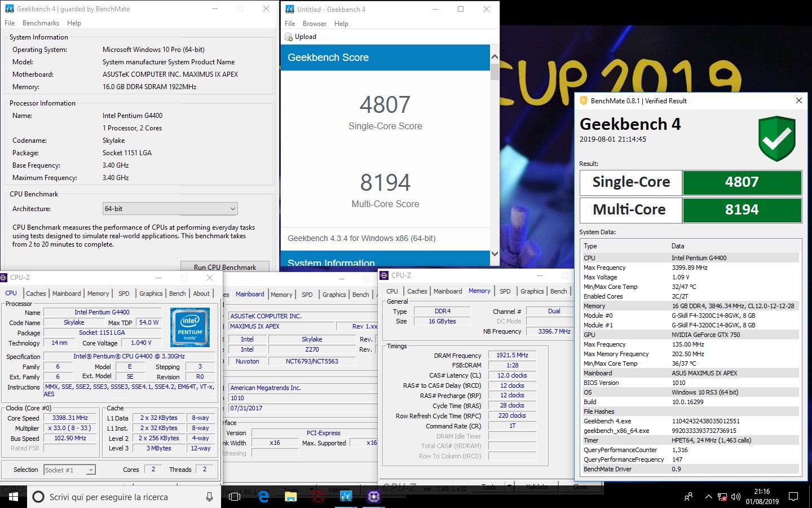Click the Cortana circle icon in search box
The width and height of the screenshot is (812, 508).
(x=38, y=497)
